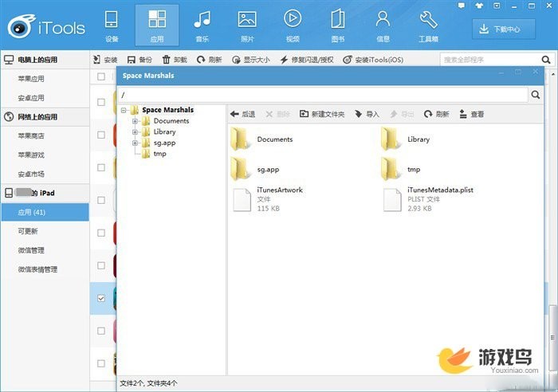Click the 下载中心 download center button
This screenshot has width=558, height=392.
504,29
